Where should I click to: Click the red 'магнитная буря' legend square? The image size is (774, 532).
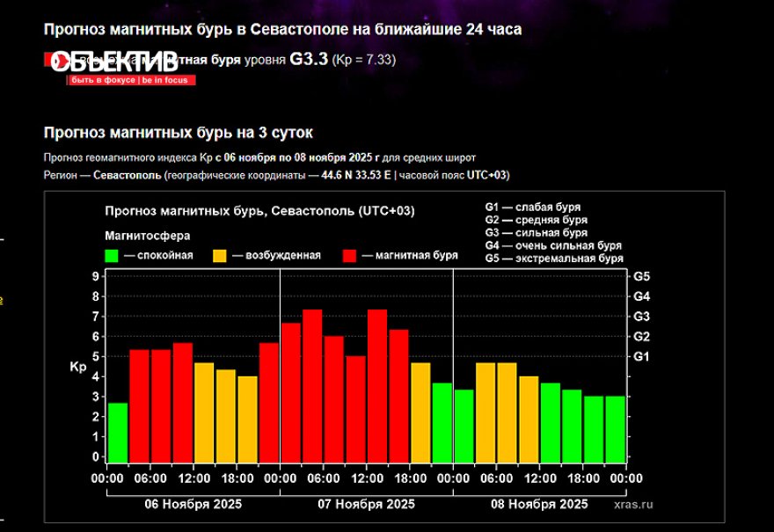click(349, 255)
